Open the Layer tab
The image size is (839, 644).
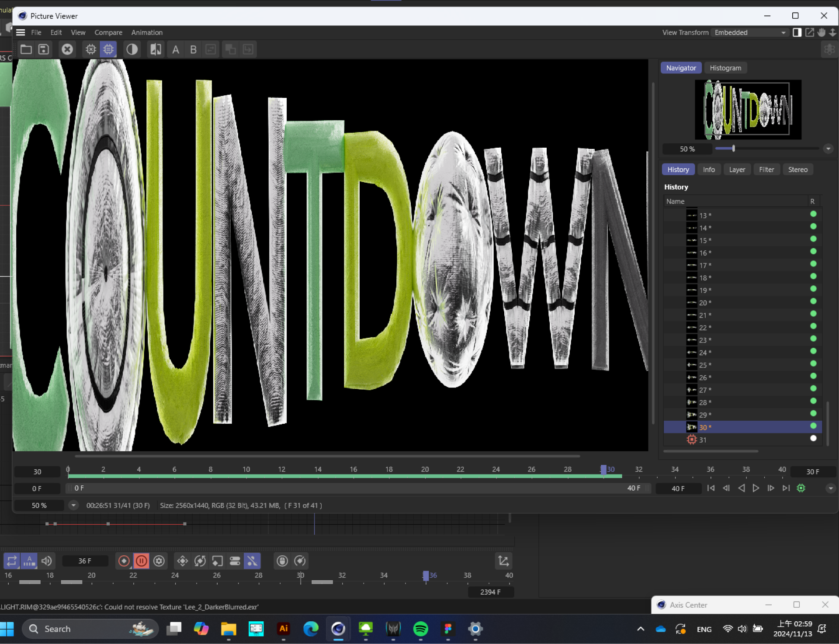coord(737,170)
